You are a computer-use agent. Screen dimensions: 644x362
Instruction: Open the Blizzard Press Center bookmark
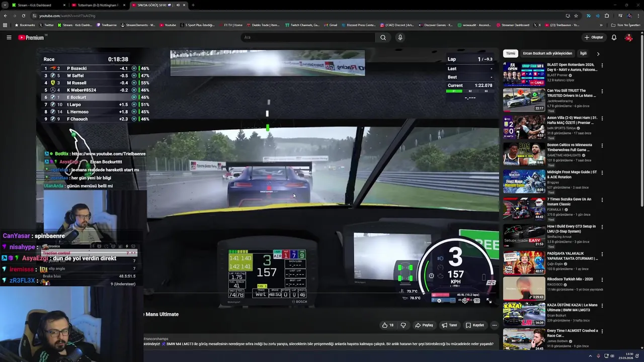pyautogui.click(x=359, y=25)
